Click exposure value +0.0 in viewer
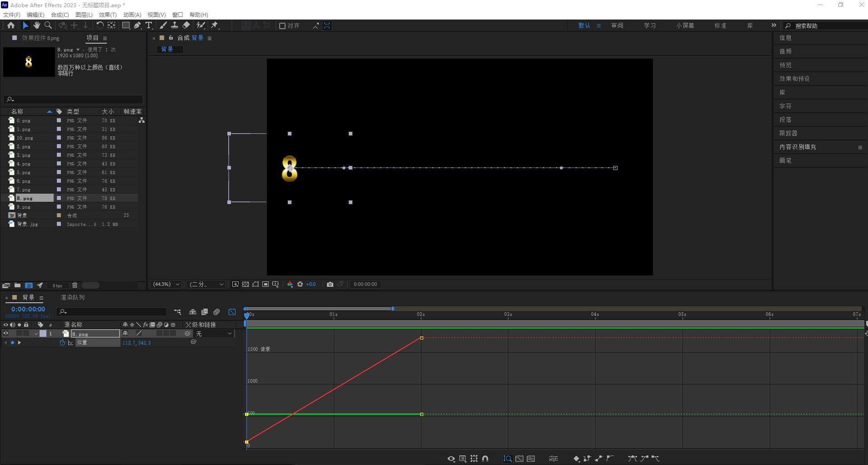Screen dimensions: 868x465 pos(311,284)
